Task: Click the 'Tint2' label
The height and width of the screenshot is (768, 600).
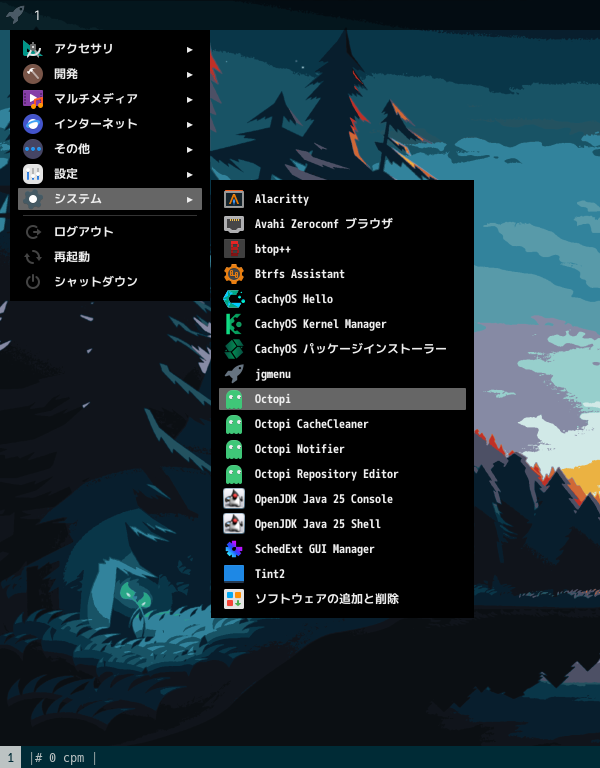Action: click(269, 574)
